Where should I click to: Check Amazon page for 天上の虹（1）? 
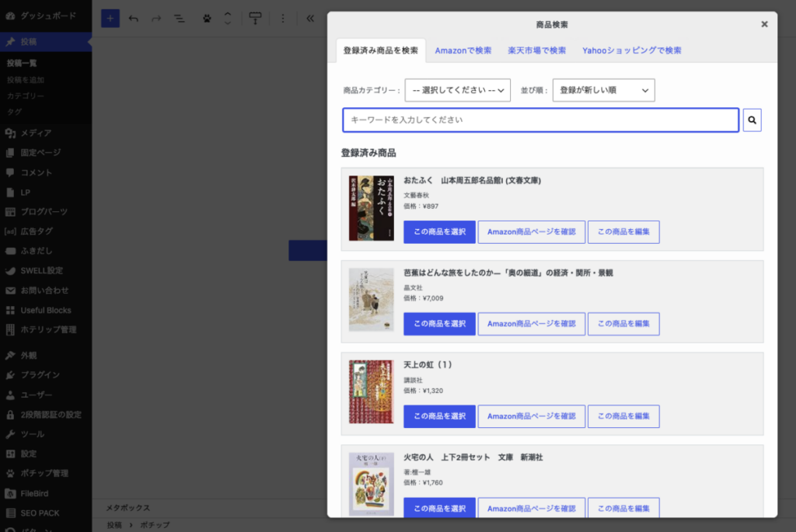click(x=532, y=416)
